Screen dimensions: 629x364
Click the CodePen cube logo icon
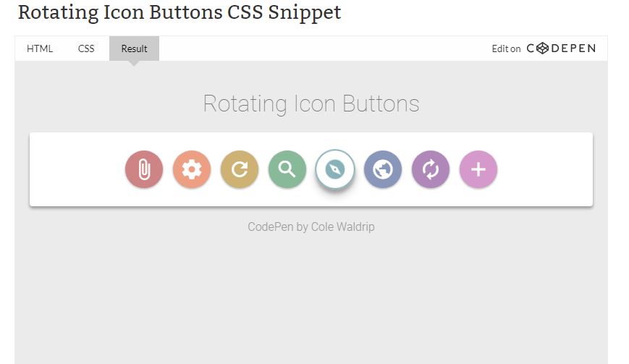(542, 48)
